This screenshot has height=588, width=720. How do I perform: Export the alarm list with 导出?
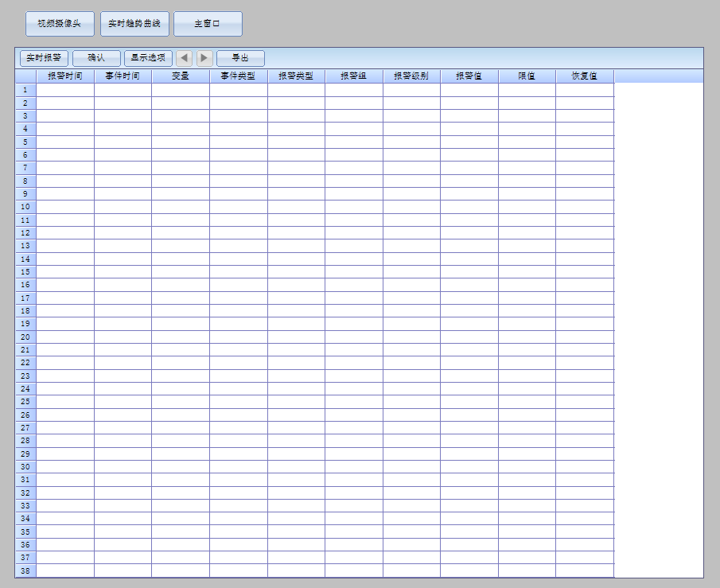tap(240, 58)
